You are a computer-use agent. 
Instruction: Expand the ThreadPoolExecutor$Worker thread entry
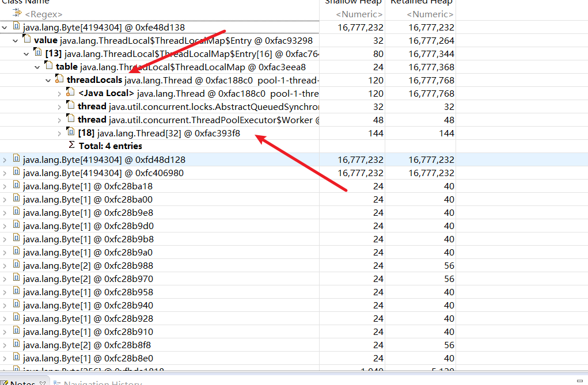[x=59, y=120]
